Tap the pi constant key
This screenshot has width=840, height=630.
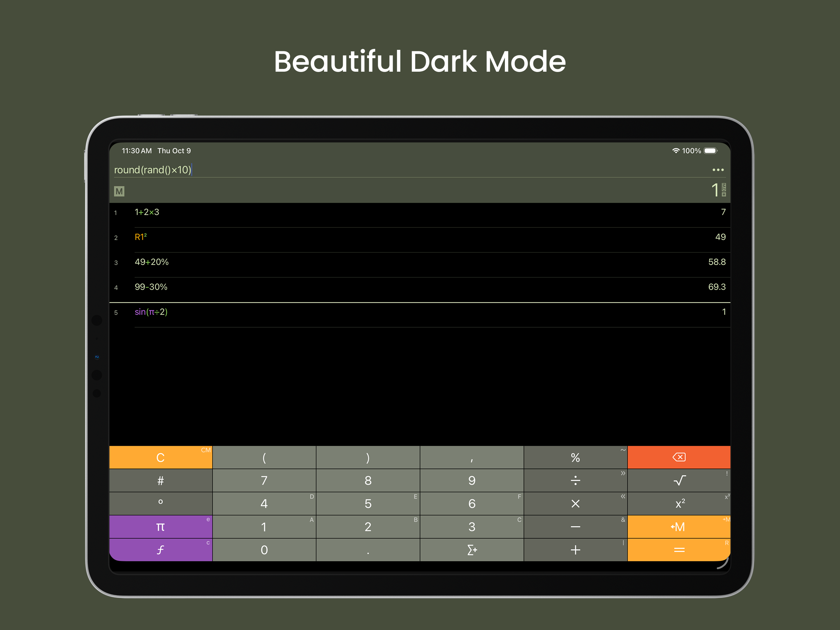click(x=160, y=527)
